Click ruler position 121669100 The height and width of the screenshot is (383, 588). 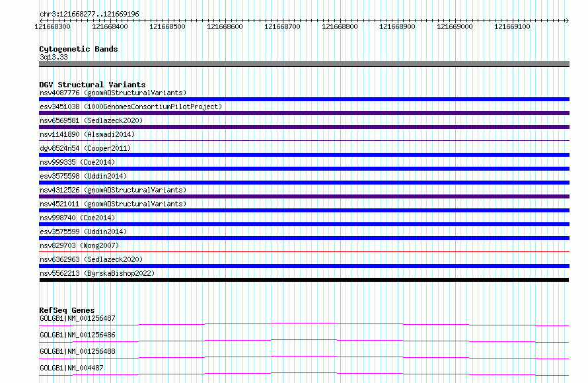pos(512,26)
